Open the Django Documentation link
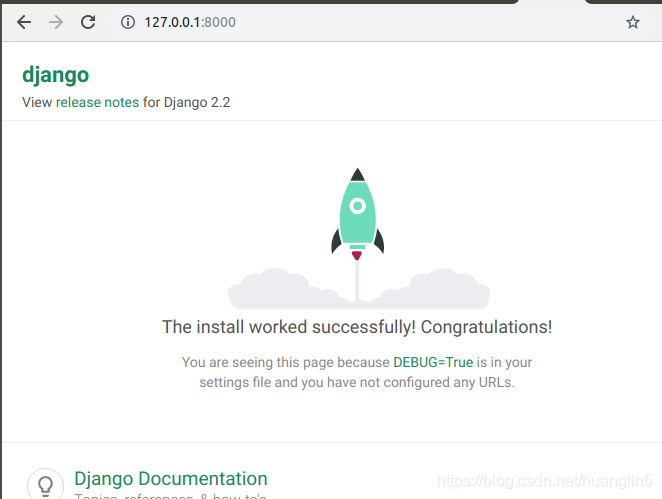The height and width of the screenshot is (499, 662). click(x=171, y=479)
